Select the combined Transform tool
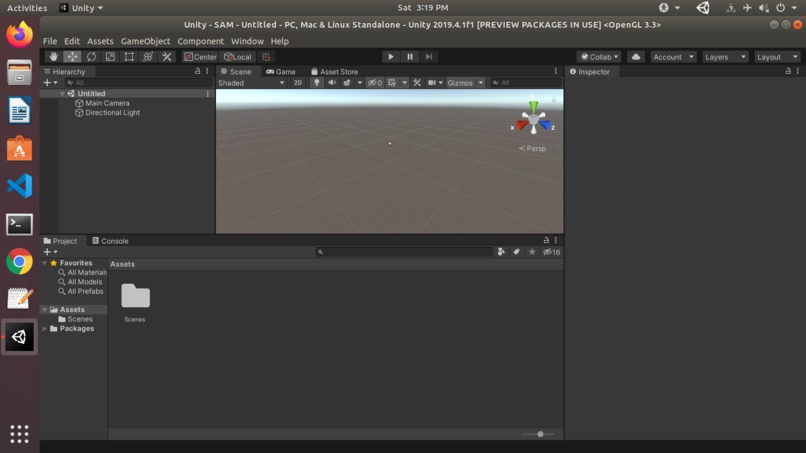This screenshot has height=453, width=806. 148,57
